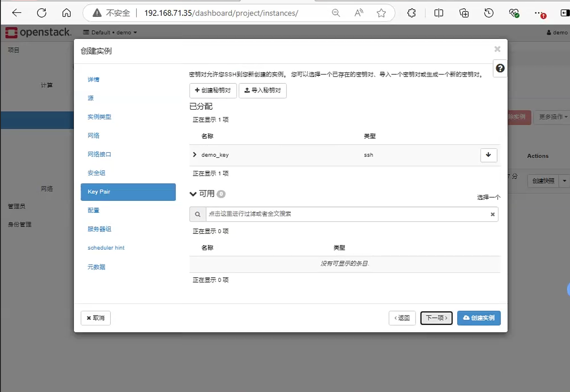Screen dimensions: 570x392
Task: Open browser essentials heart icon
Action: pos(514,13)
